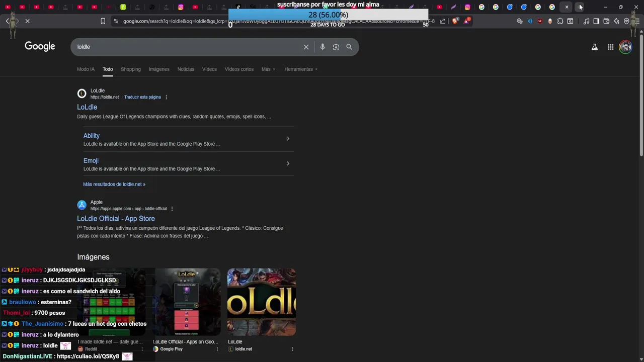Screen dimensions: 644x362
Task: Open options for Google Play image result
Action: (x=218, y=349)
